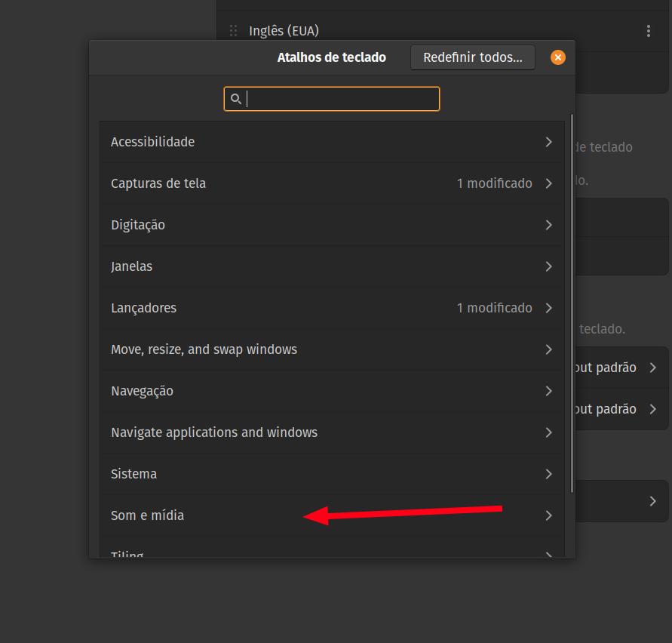Open the Janelas shortcuts category
672x643 pixels.
pos(332,266)
